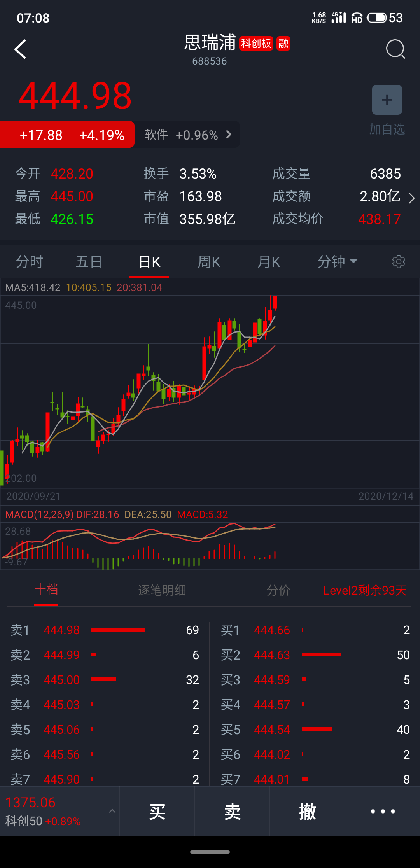The image size is (420, 868).
Task: Open the stock search magnifier
Action: pos(395,49)
